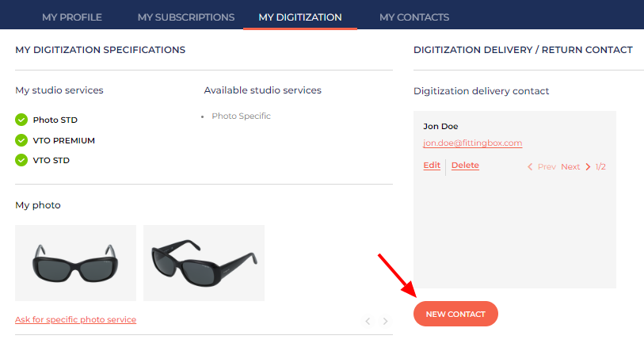
Task: Click the Jon Doe contact name
Action: click(x=440, y=127)
